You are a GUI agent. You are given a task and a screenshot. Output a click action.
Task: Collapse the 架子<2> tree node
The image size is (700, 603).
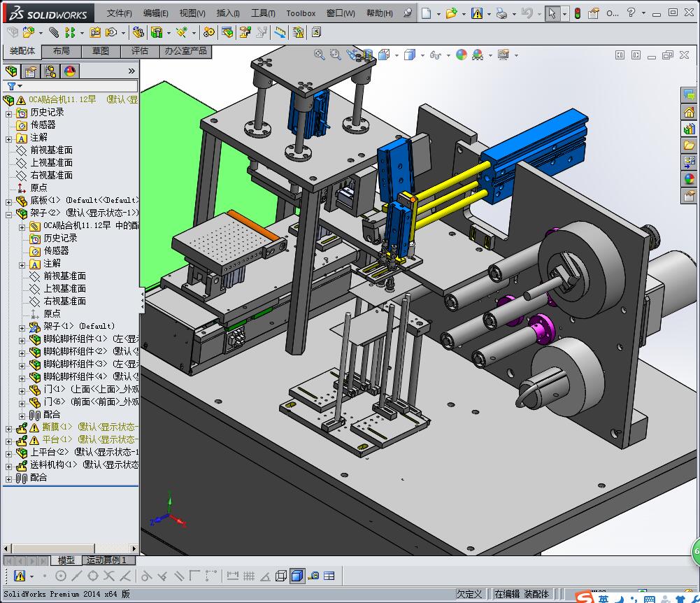pos(8,213)
